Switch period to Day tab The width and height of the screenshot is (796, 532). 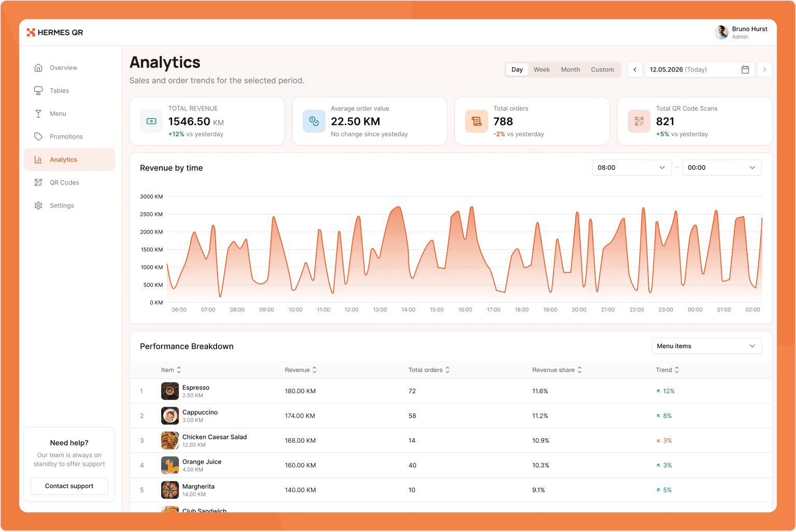[x=517, y=69]
